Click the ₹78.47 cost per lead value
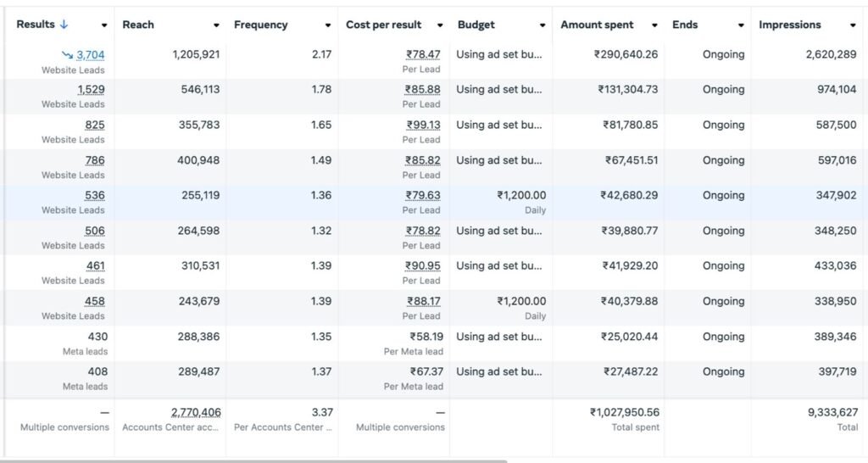The image size is (868, 463). [x=423, y=55]
